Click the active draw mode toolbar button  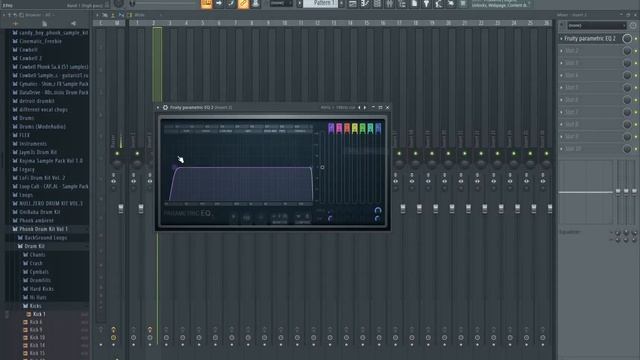[207, 4]
